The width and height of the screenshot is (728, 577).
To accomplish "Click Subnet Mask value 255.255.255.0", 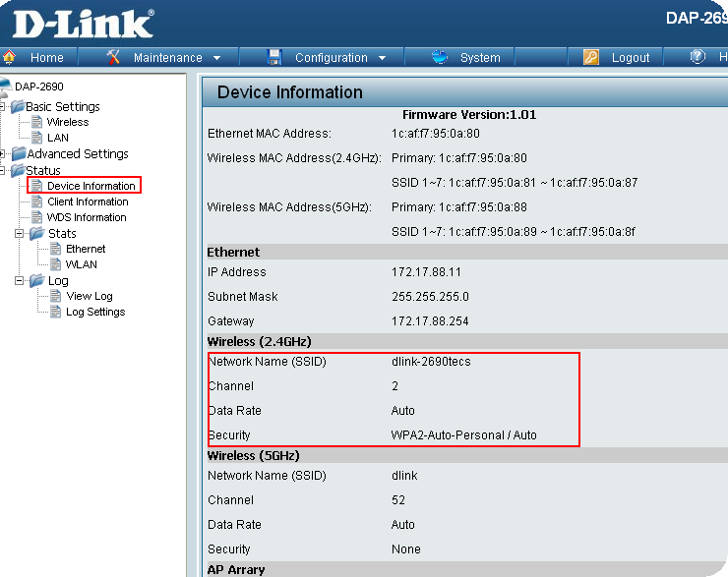I will point(430,297).
